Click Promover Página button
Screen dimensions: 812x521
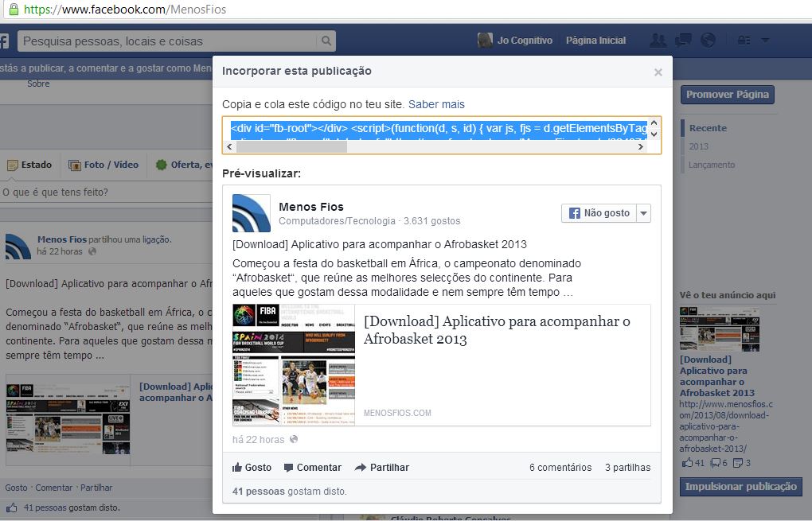[727, 95]
